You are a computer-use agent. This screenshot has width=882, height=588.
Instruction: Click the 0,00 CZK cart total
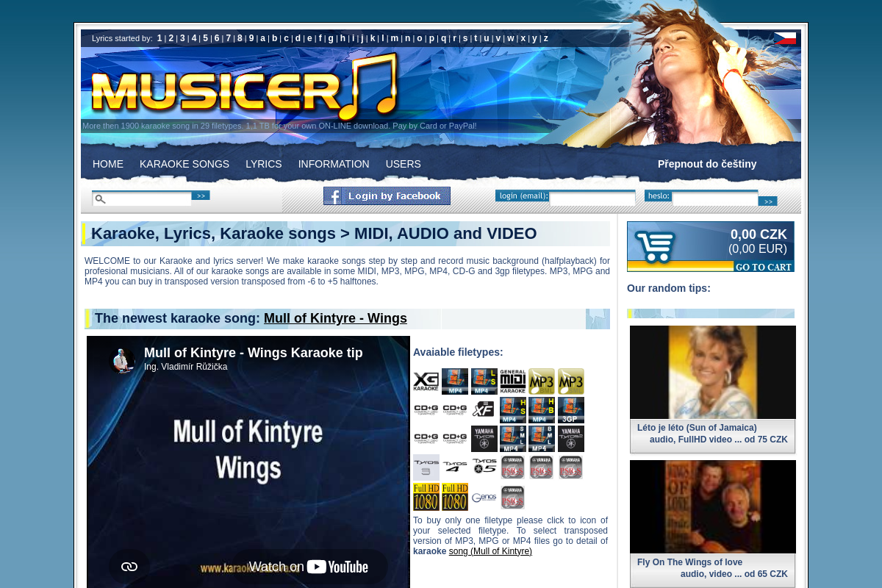(759, 234)
